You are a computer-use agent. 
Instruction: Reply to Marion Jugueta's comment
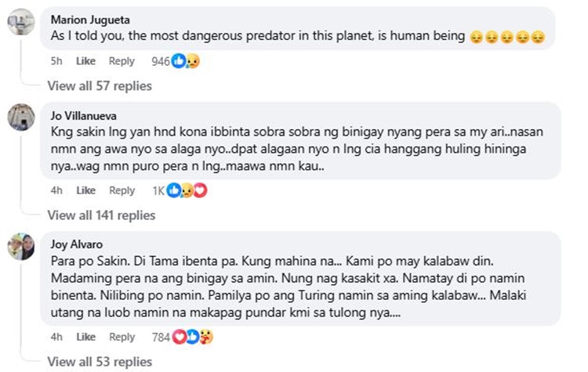[122, 61]
